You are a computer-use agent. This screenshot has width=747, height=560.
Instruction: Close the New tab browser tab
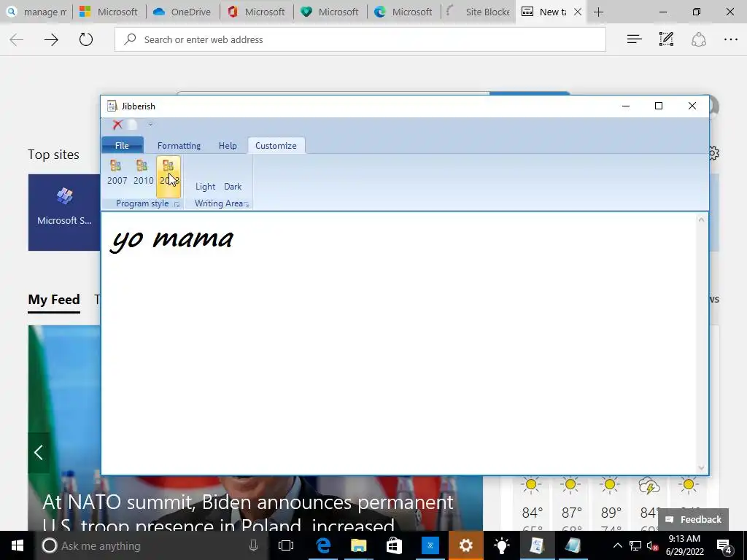pyautogui.click(x=578, y=12)
